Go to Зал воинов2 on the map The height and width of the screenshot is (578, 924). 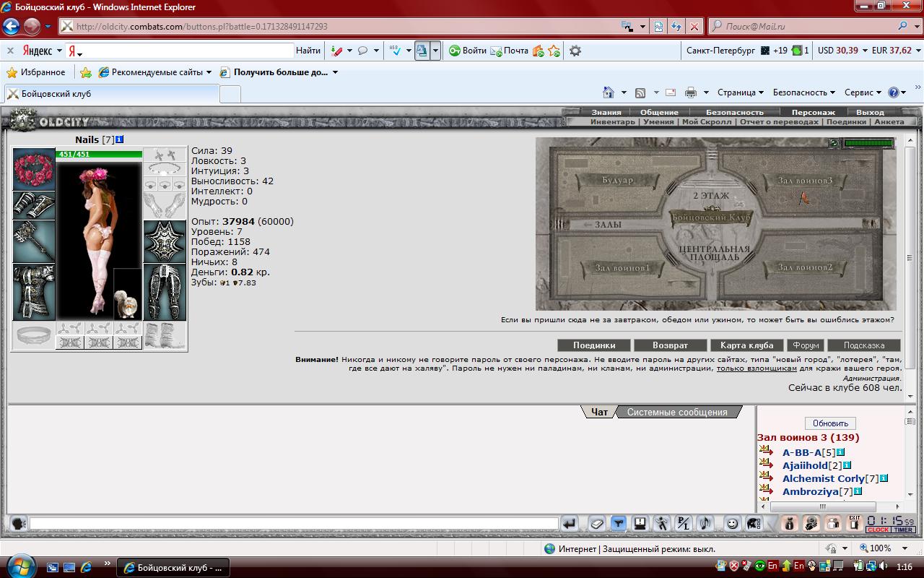pos(806,267)
